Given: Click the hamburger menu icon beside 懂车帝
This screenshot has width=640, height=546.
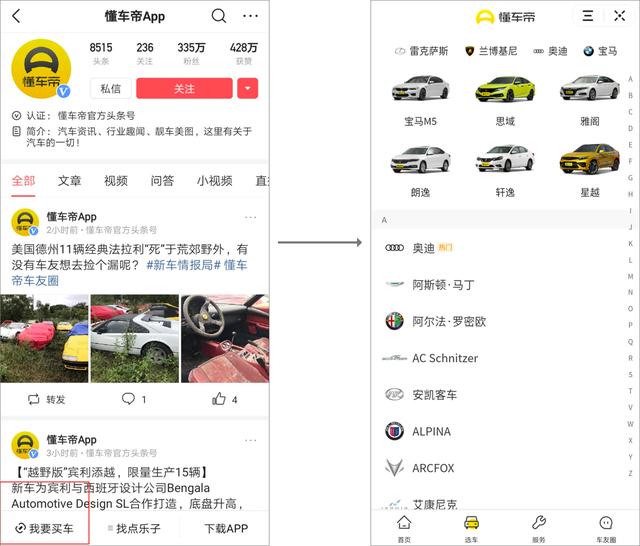Looking at the screenshot, I should 588,16.
